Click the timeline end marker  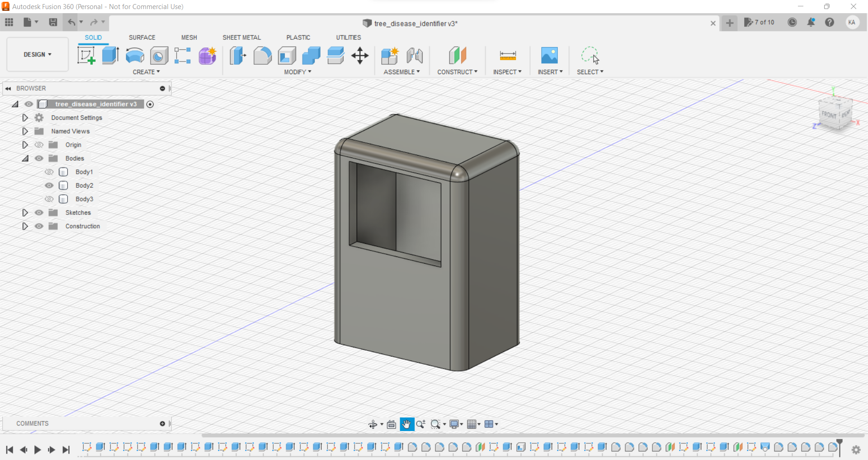click(x=840, y=447)
